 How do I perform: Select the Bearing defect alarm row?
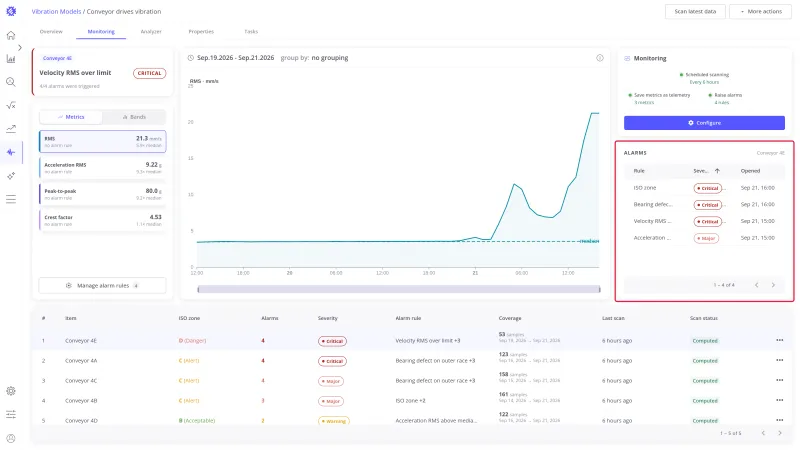click(x=704, y=205)
